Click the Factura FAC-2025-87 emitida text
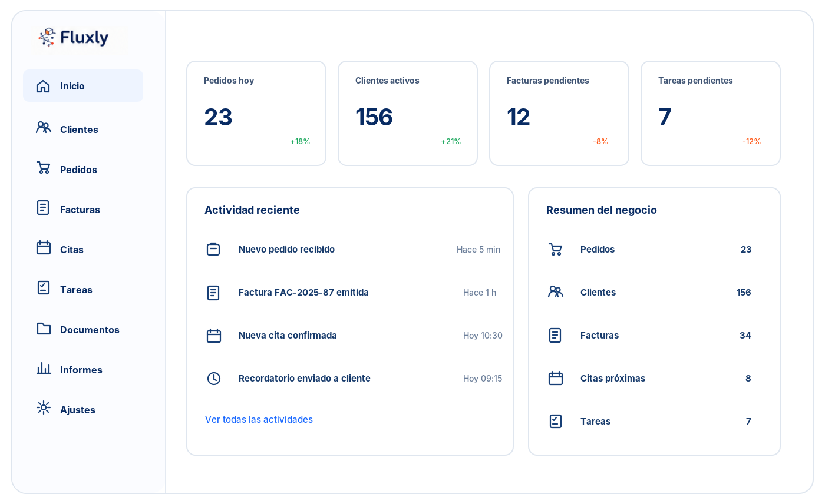Screen dimensions: 825x504 coord(303,293)
